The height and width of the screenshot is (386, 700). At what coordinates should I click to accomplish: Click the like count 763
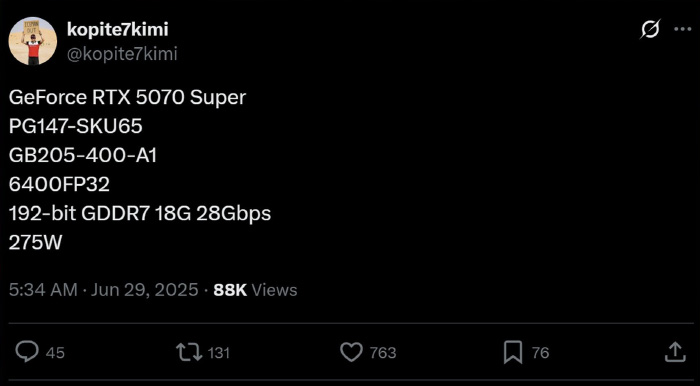pyautogui.click(x=383, y=353)
